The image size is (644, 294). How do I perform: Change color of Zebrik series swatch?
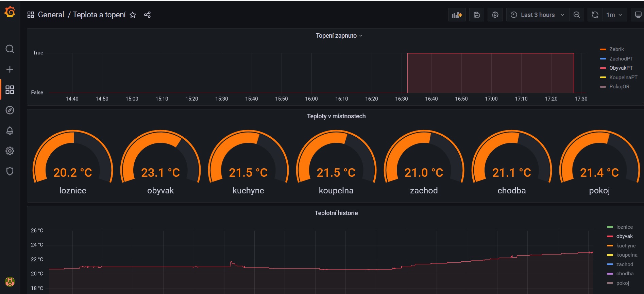[x=603, y=49]
